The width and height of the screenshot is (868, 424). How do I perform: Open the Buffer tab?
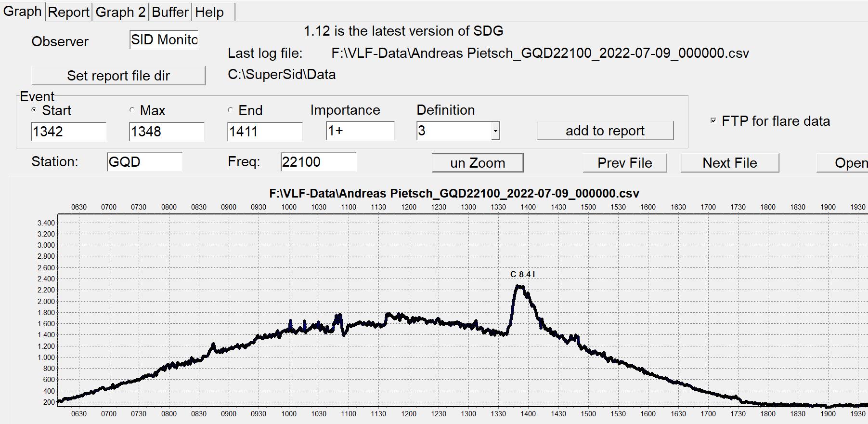pos(170,12)
